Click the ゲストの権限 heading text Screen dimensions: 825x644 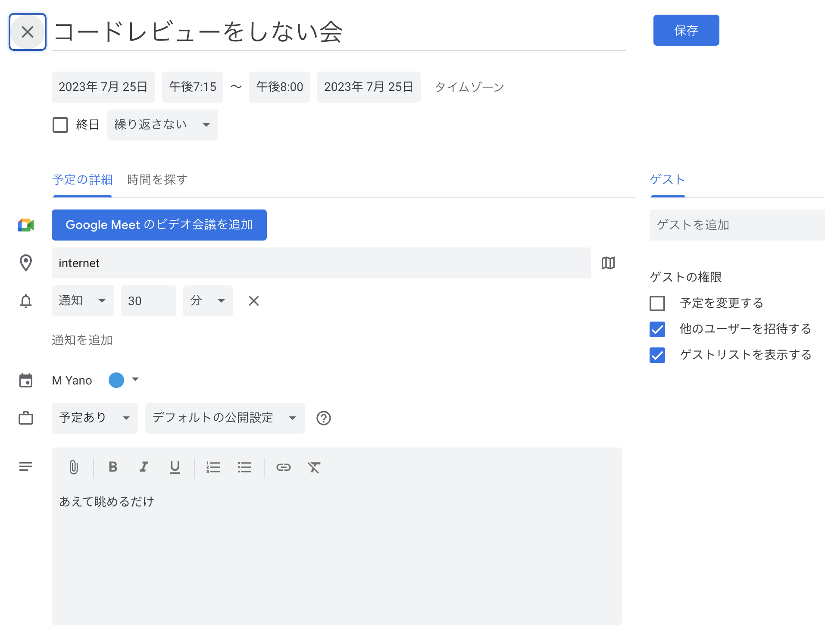(x=685, y=277)
